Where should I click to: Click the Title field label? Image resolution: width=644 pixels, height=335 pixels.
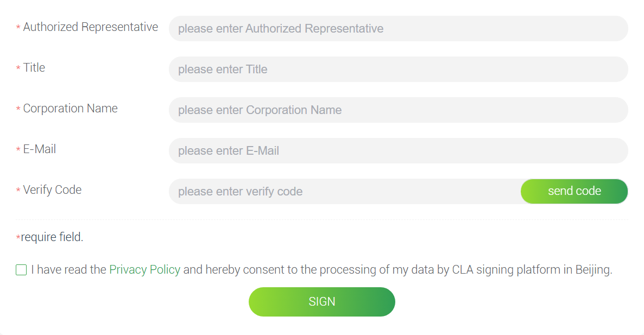coord(34,68)
